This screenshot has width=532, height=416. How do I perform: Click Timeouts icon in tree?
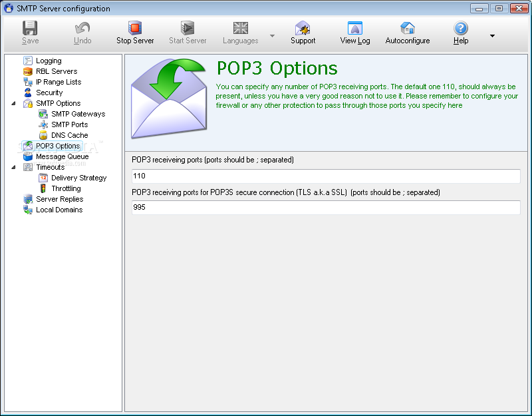point(28,167)
